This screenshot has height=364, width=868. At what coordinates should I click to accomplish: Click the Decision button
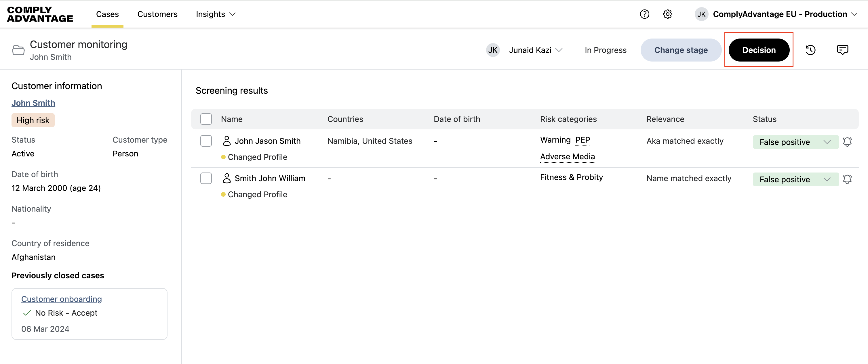click(x=759, y=50)
